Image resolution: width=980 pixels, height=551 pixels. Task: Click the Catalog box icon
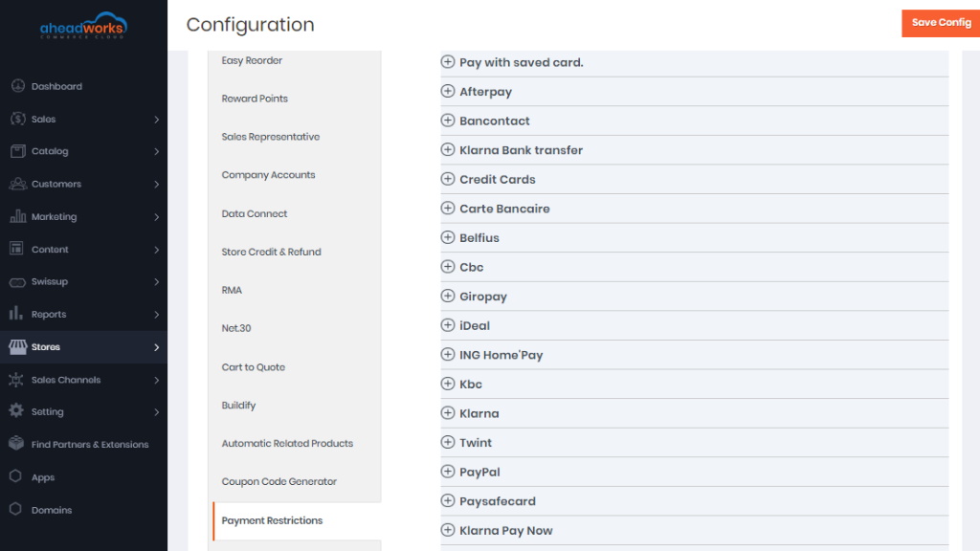point(17,151)
